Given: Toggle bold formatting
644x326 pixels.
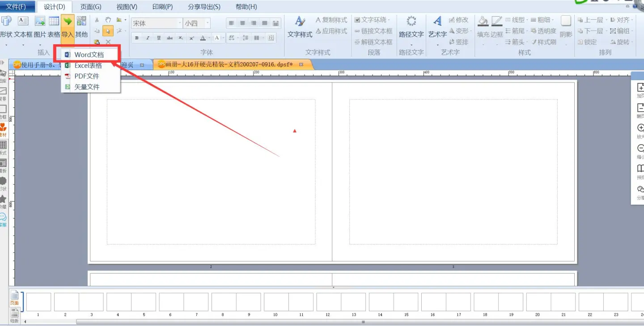Looking at the screenshot, I should tap(137, 38).
